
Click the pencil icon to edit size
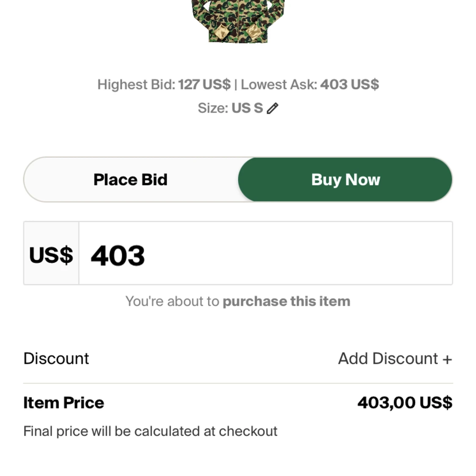273,108
